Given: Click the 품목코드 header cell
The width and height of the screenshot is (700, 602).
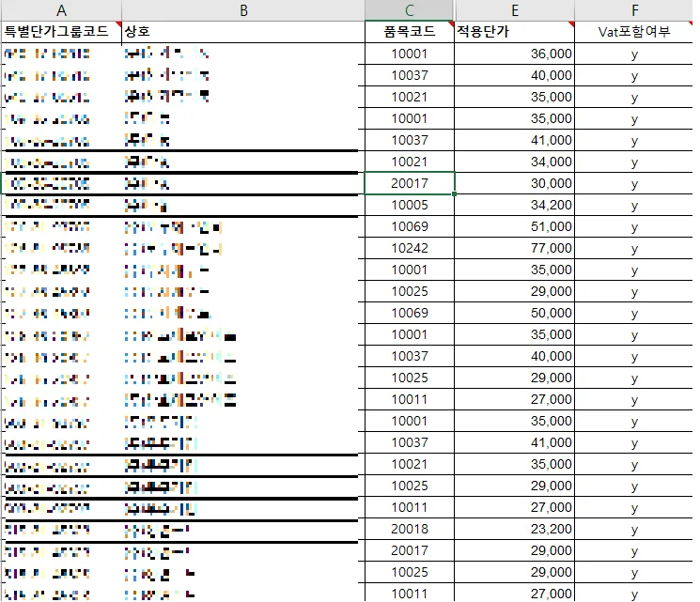Looking at the screenshot, I should [410, 32].
